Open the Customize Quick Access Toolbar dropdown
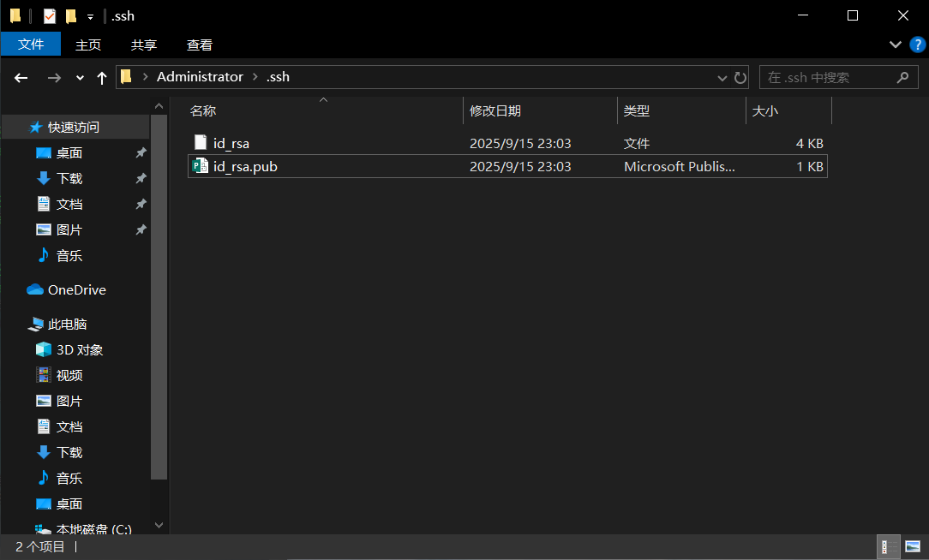This screenshot has width=929, height=560. (x=90, y=16)
